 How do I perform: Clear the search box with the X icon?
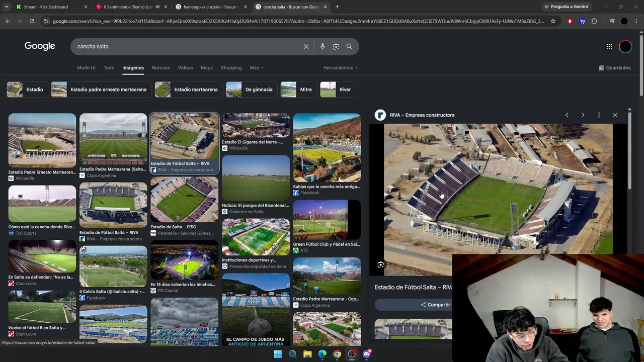coord(306,46)
